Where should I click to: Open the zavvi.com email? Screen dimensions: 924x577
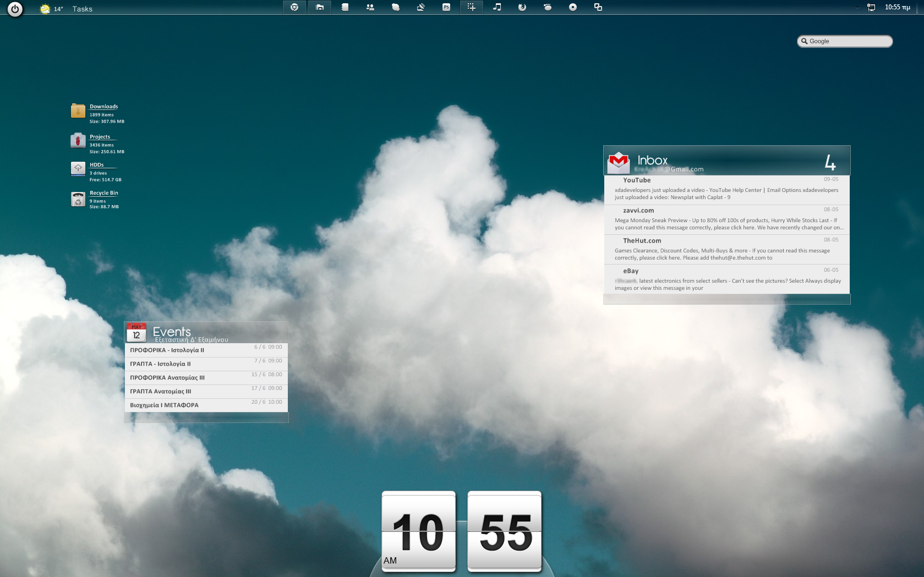[726, 221]
